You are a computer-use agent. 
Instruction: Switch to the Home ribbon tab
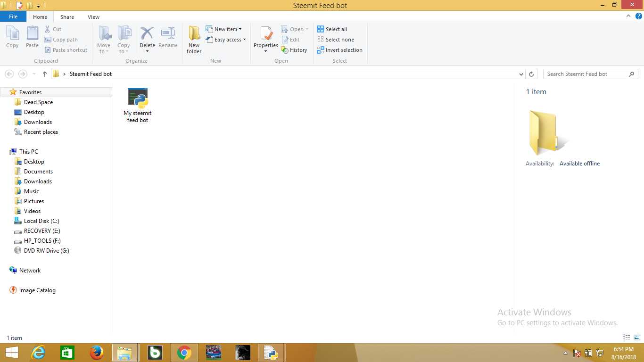40,17
